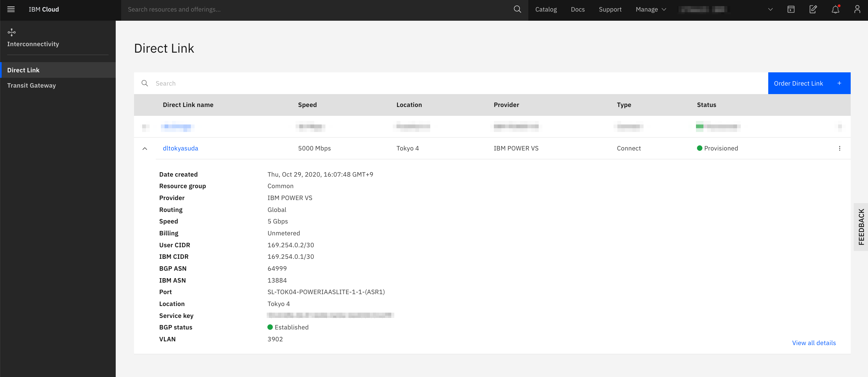Collapse the dltokyasuda row details
Image resolution: width=868 pixels, height=377 pixels.
(x=145, y=148)
